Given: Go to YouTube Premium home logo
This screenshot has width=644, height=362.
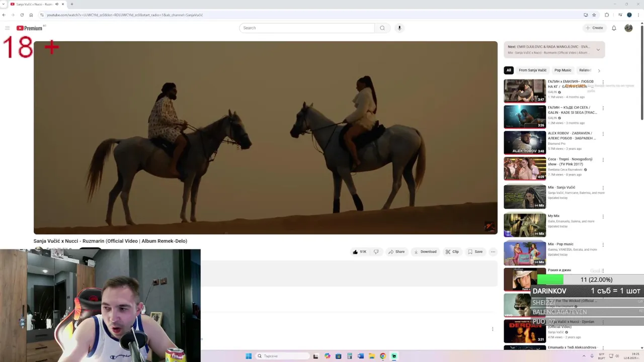Looking at the screenshot, I should click(x=29, y=28).
